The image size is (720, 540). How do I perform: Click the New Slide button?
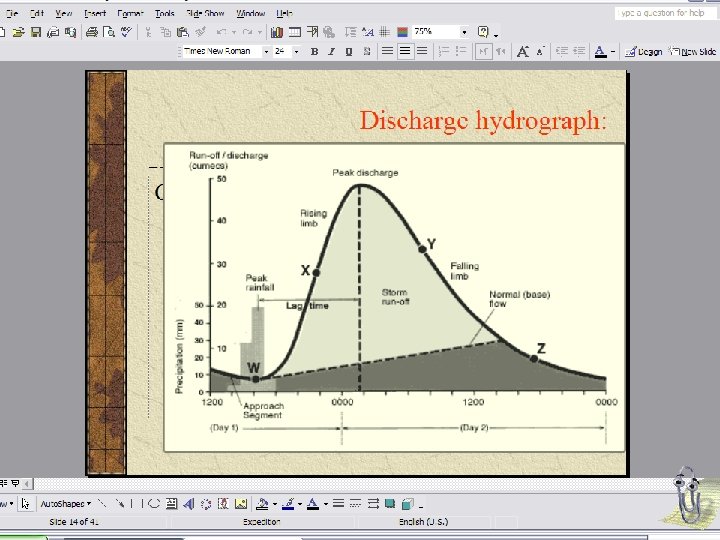[693, 51]
